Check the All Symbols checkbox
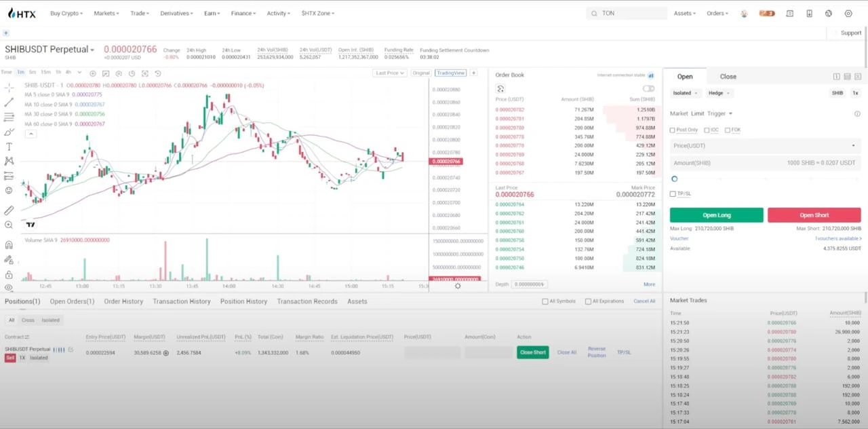 pyautogui.click(x=545, y=301)
